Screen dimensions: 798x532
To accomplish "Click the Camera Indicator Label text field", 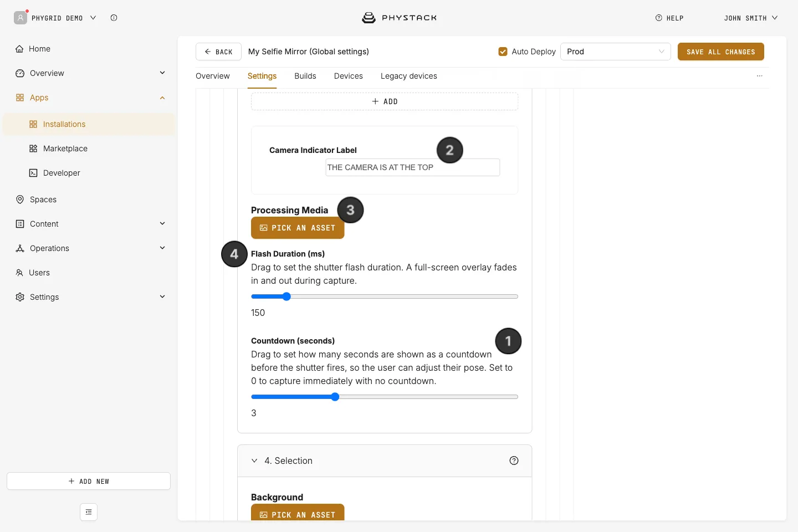I will pos(413,167).
